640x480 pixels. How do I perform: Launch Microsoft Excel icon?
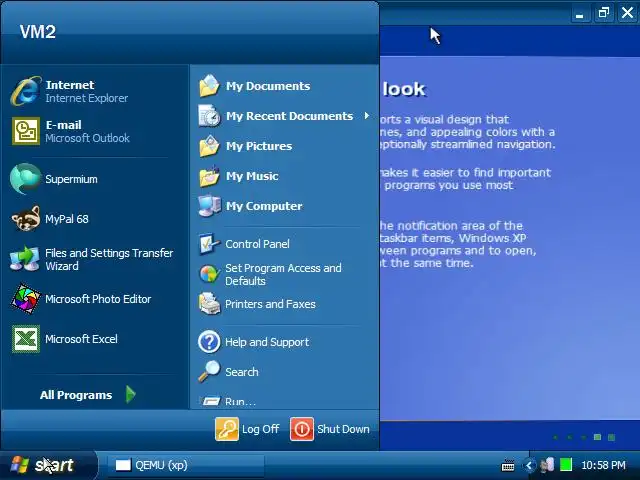click(x=26, y=339)
